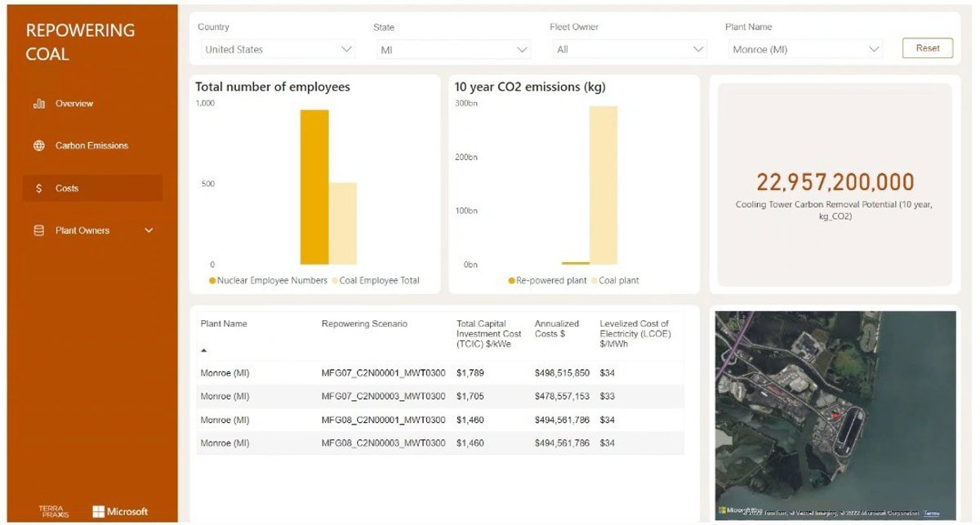
Task: Open the Country dropdown
Action: click(276, 50)
